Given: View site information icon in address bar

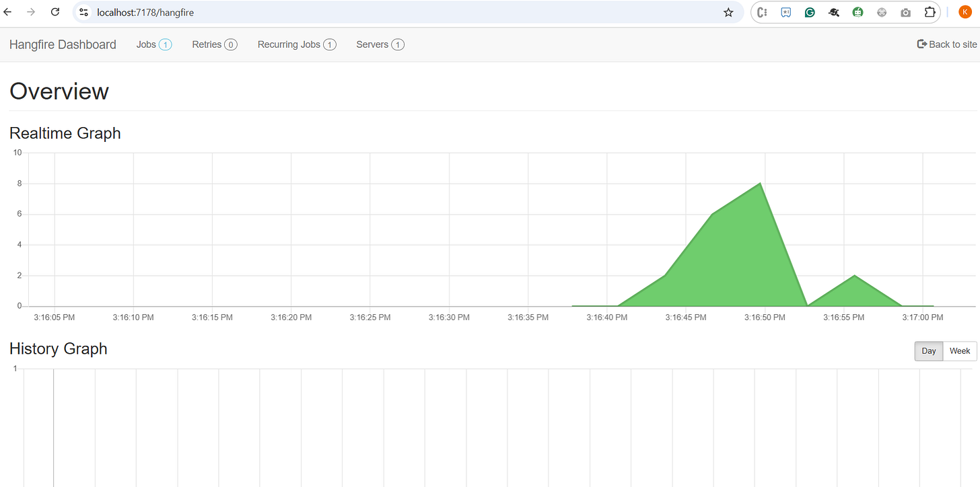Looking at the screenshot, I should pyautogui.click(x=84, y=12).
